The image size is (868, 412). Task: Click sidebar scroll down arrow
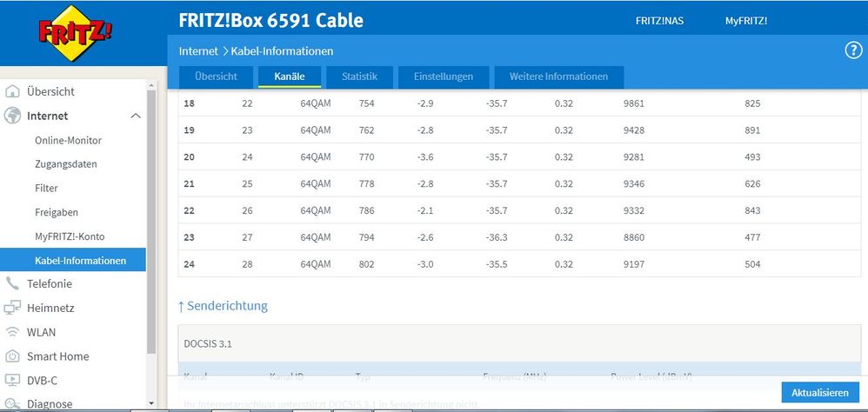[x=151, y=403]
